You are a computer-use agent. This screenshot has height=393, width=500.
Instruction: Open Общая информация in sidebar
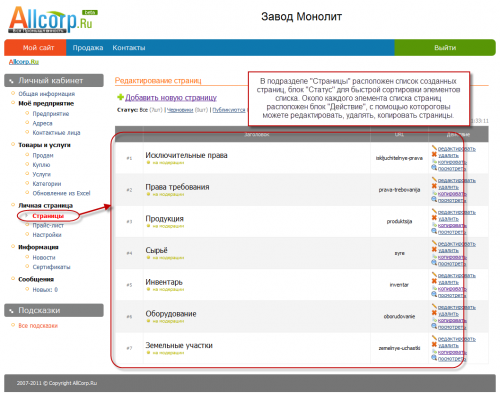click(46, 94)
